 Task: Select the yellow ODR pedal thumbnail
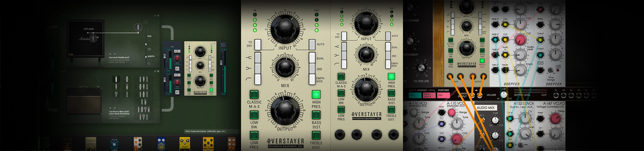(185, 144)
